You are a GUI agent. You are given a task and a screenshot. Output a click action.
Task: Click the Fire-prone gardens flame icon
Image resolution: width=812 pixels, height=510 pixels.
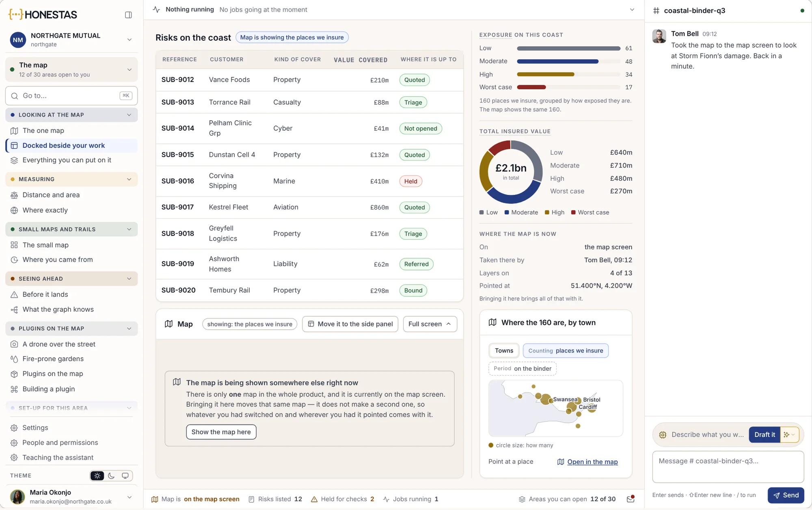14,359
